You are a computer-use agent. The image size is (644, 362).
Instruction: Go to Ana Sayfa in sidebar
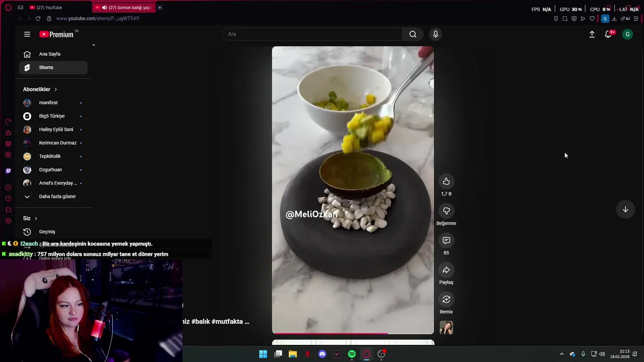tap(53, 54)
